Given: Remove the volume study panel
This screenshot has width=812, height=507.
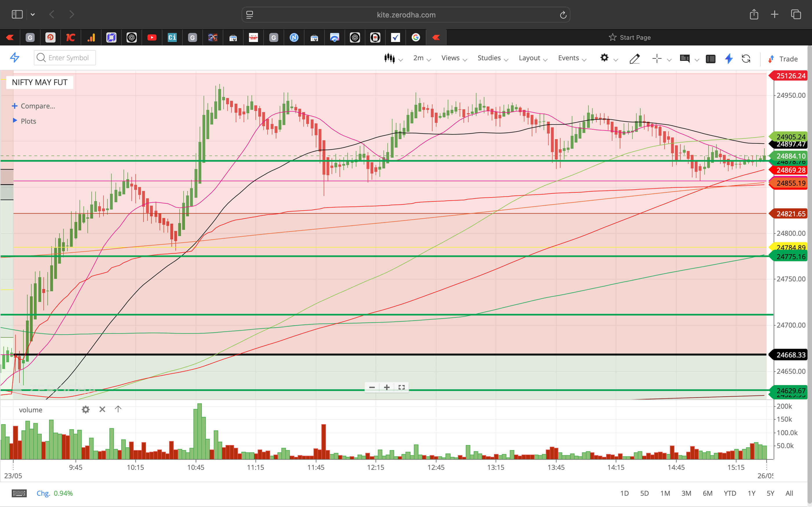Looking at the screenshot, I should pyautogui.click(x=102, y=409).
